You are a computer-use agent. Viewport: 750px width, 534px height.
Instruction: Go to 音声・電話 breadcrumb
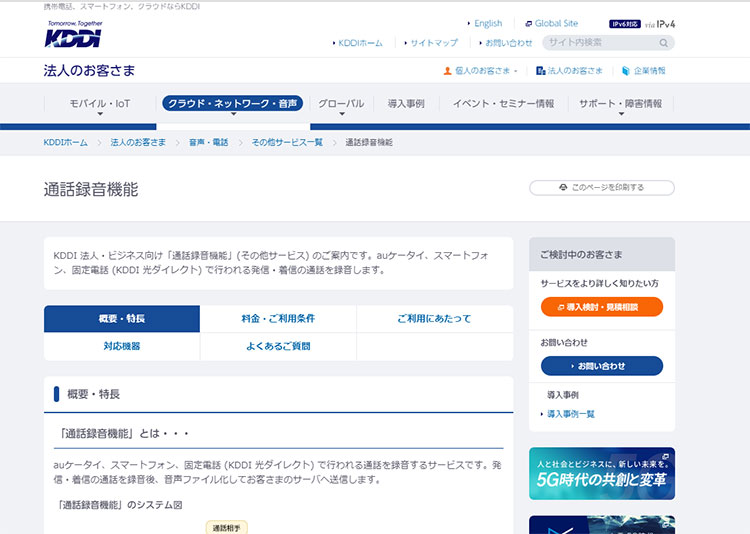209,143
